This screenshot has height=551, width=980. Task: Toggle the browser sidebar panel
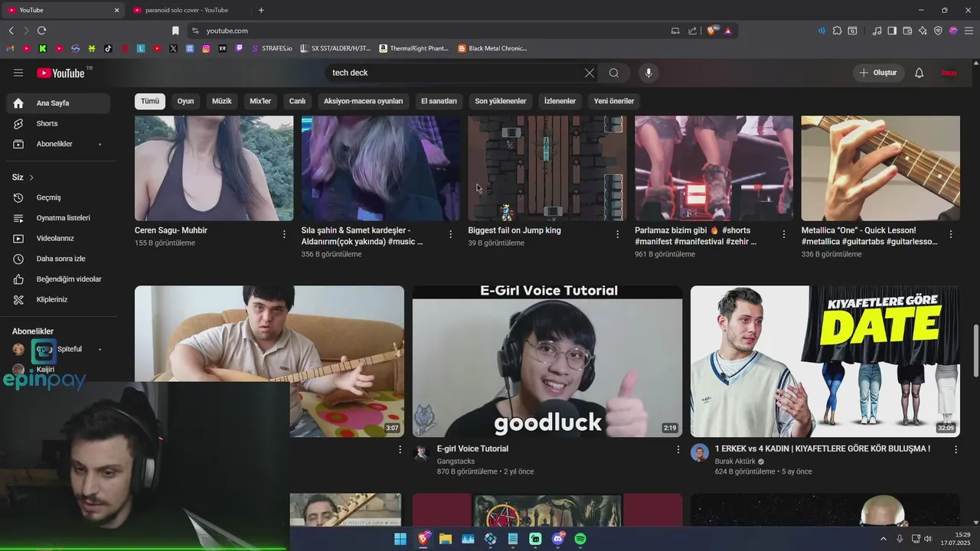point(892,31)
